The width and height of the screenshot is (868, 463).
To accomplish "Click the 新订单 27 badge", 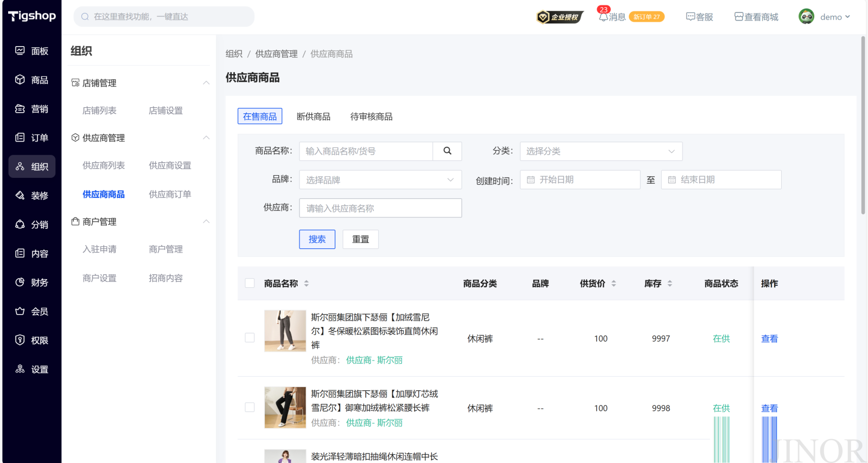I will click(x=647, y=17).
